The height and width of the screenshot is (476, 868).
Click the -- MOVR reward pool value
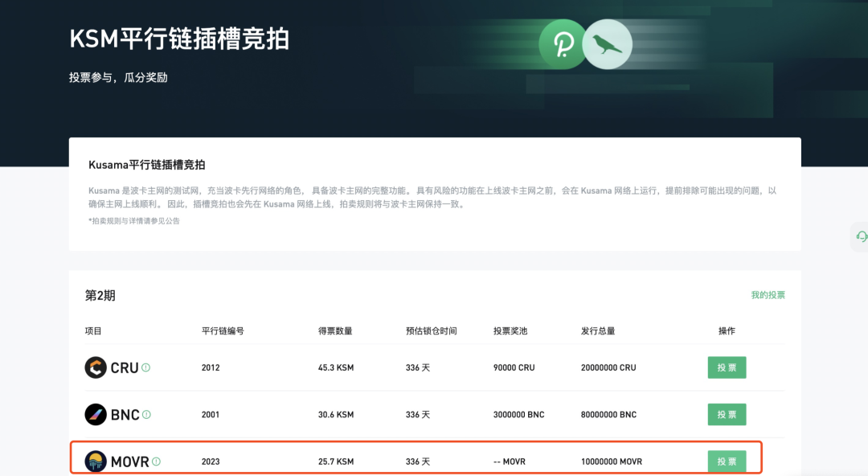510,461
